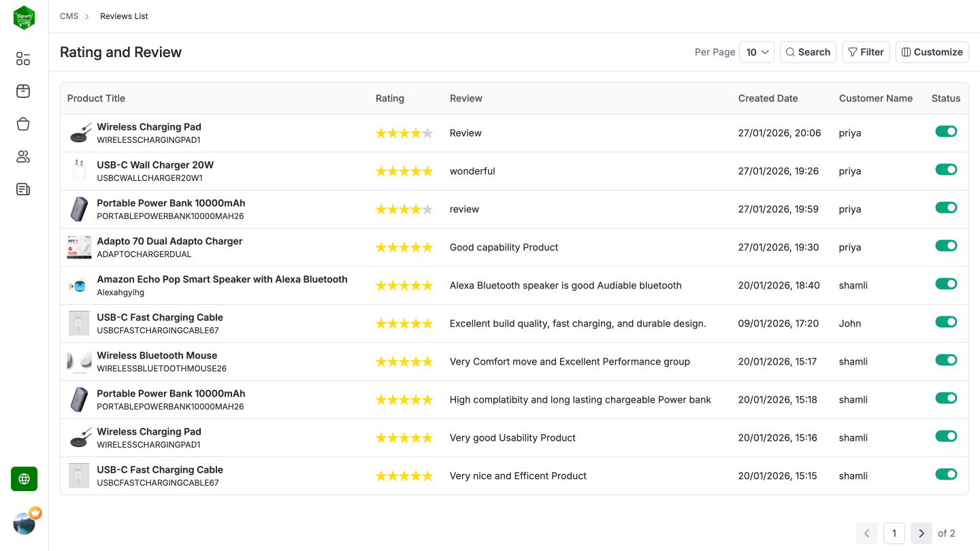Click the columns icon inside Customize button
This screenshot has width=980, height=551.
point(907,52)
